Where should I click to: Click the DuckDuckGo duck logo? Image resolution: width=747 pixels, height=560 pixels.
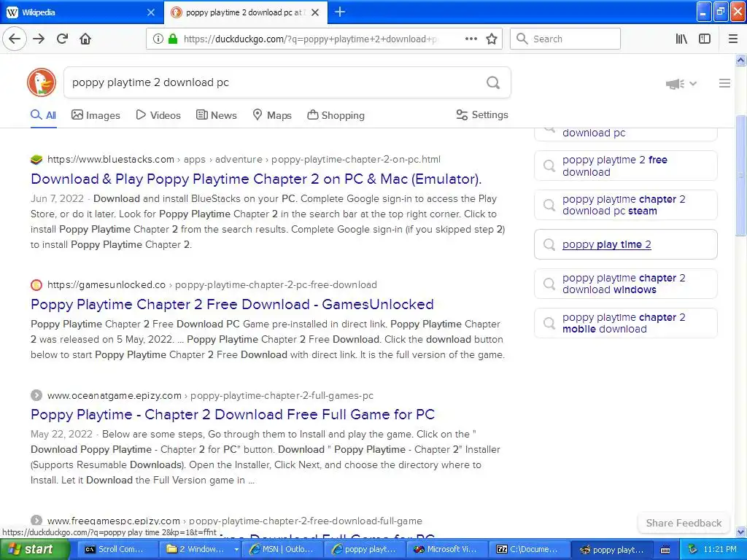tap(42, 82)
